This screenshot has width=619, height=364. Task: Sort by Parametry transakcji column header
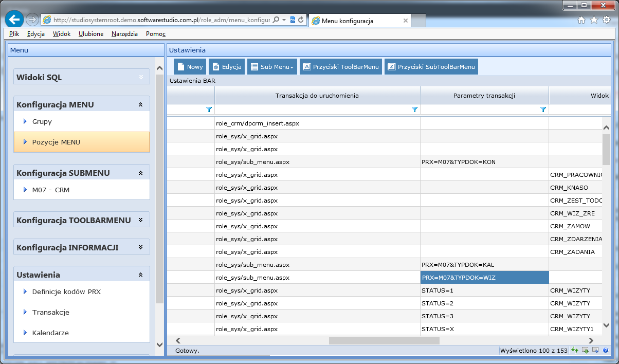pyautogui.click(x=484, y=95)
